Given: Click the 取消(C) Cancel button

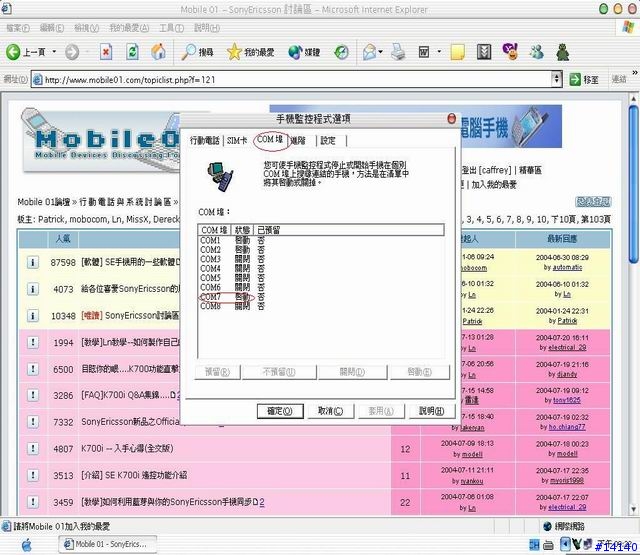Looking at the screenshot, I should [330, 411].
